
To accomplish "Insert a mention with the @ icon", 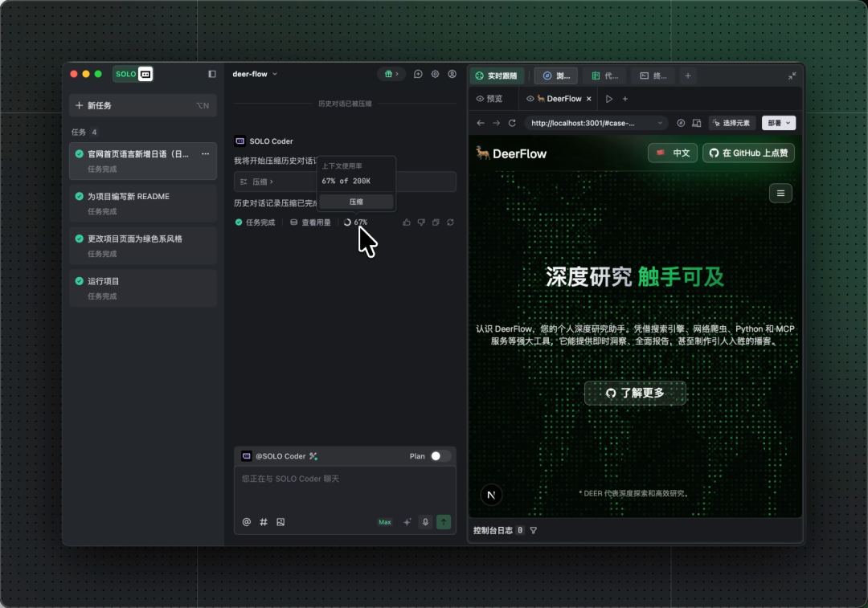I will click(247, 522).
